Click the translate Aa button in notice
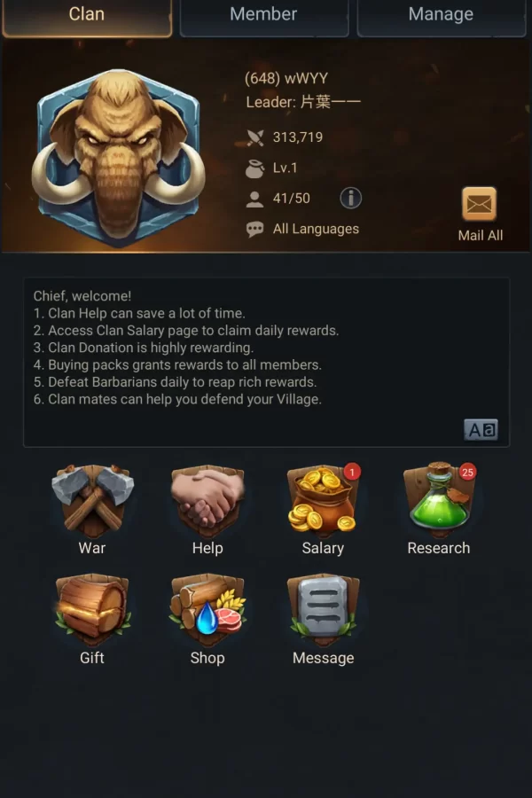The image size is (532, 798). (x=481, y=430)
